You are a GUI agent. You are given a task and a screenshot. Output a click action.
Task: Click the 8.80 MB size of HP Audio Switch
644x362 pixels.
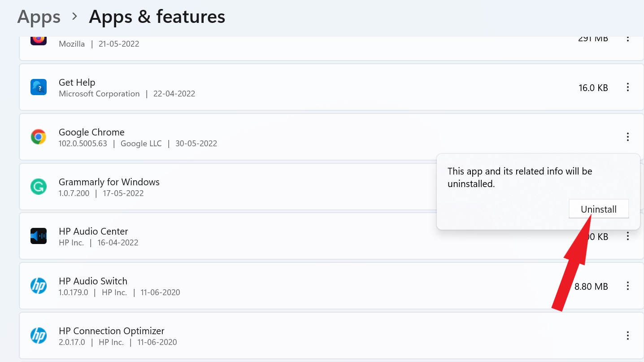(591, 286)
